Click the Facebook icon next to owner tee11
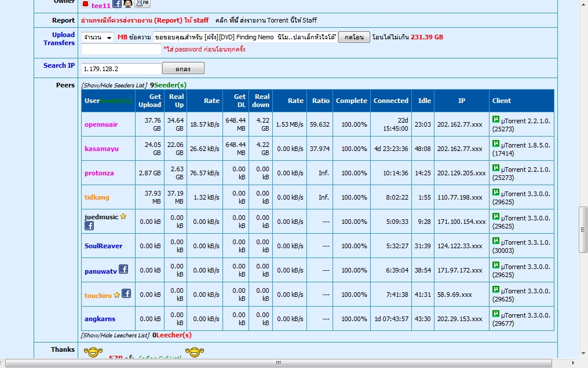Image resolution: width=588 pixels, height=368 pixels. pos(117,3)
